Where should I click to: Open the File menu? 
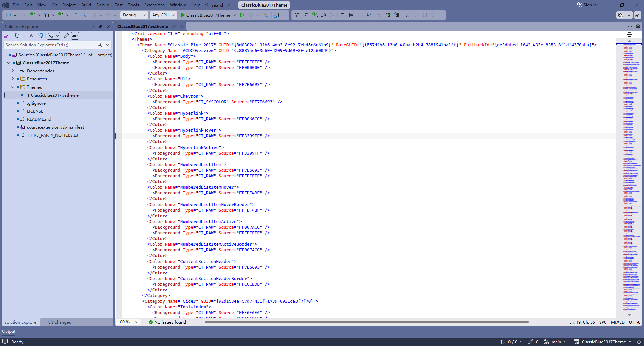point(16,5)
